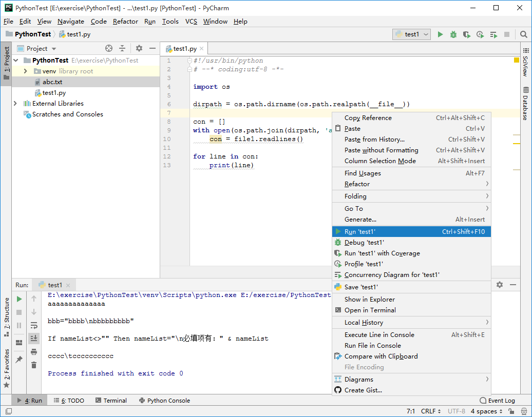
Task: Expand External Libraries node
Action: [15, 104]
